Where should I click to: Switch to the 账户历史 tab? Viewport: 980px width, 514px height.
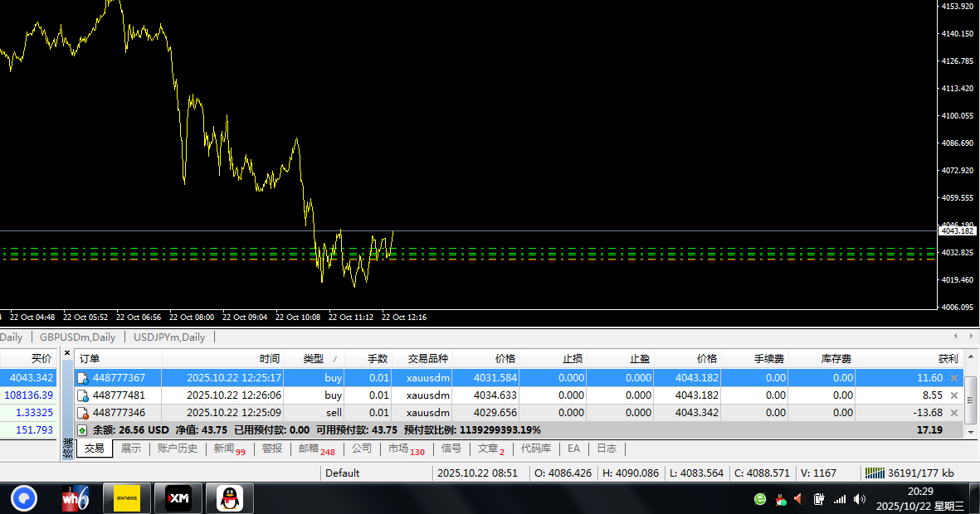(178, 449)
